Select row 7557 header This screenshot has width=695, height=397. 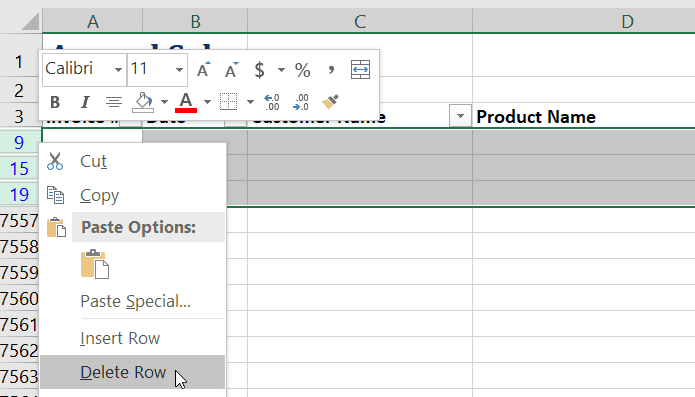pos(19,220)
